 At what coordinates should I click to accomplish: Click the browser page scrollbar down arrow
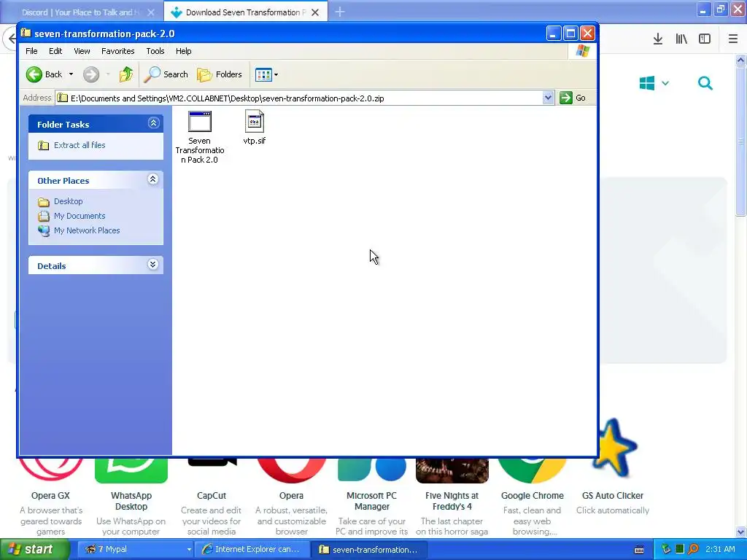(x=740, y=532)
